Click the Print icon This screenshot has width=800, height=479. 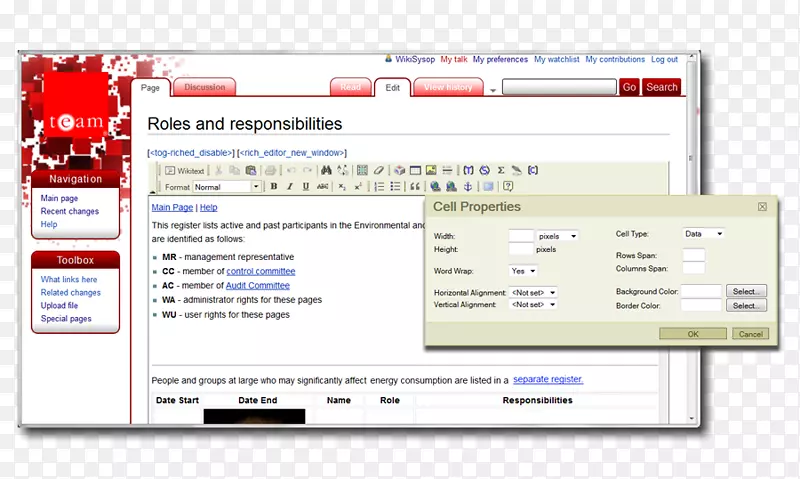(270, 170)
